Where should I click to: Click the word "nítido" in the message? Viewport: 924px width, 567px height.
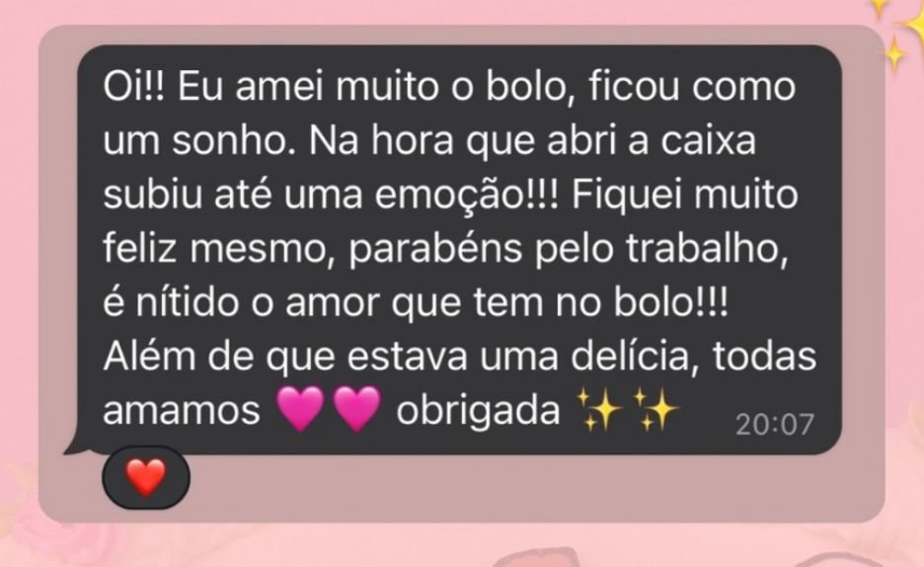(x=188, y=302)
